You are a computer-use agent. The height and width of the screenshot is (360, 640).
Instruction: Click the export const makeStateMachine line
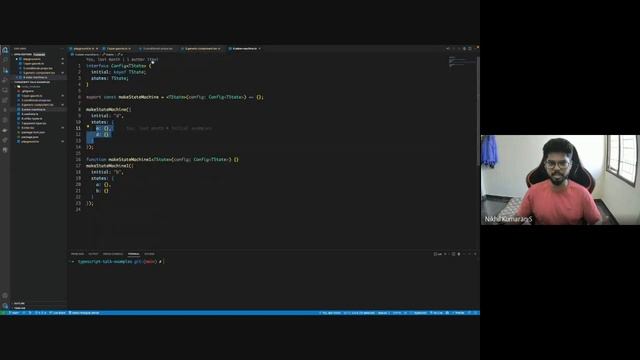coord(175,97)
